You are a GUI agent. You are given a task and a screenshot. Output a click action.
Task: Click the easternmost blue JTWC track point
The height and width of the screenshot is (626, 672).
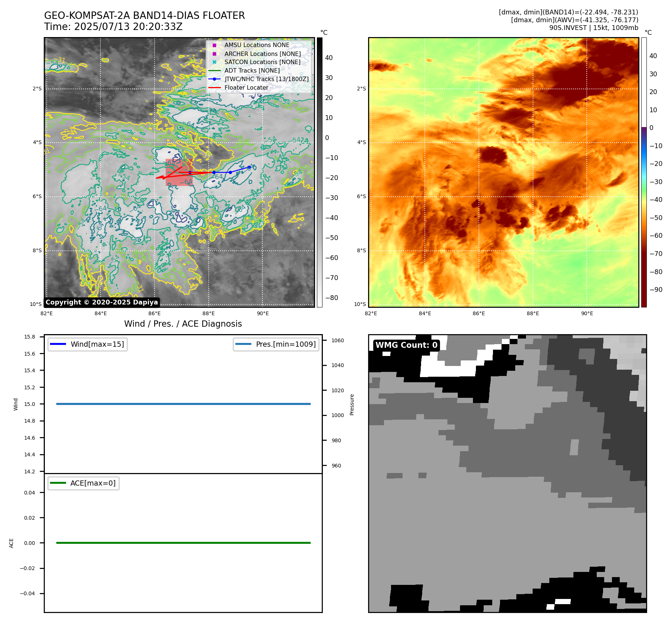coord(249,167)
